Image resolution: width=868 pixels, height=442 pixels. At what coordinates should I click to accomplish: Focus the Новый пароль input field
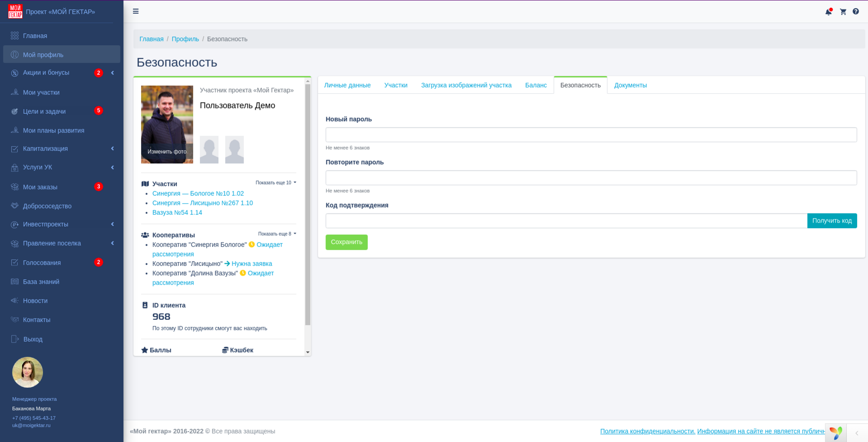(x=591, y=134)
